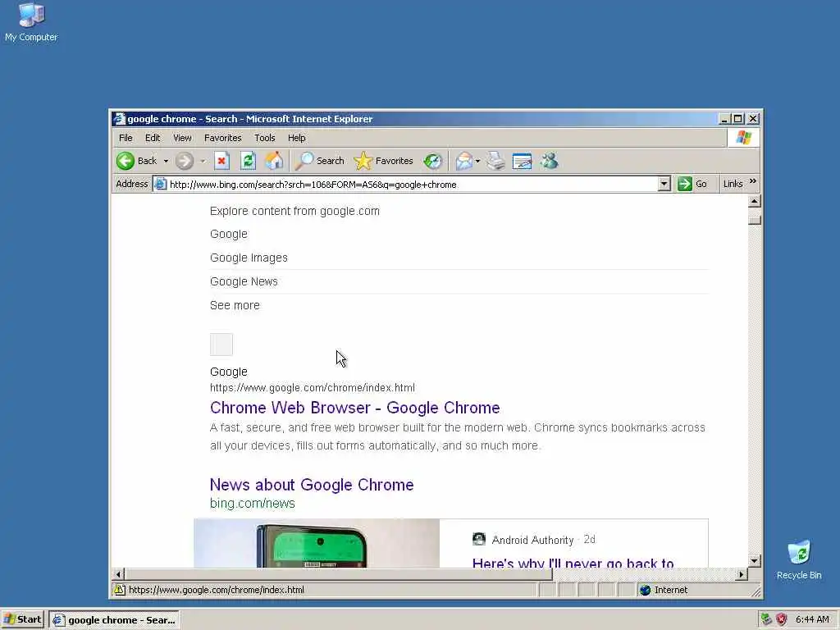The width and height of the screenshot is (840, 630).
Task: Open the Google link under explore content
Action: click(229, 234)
